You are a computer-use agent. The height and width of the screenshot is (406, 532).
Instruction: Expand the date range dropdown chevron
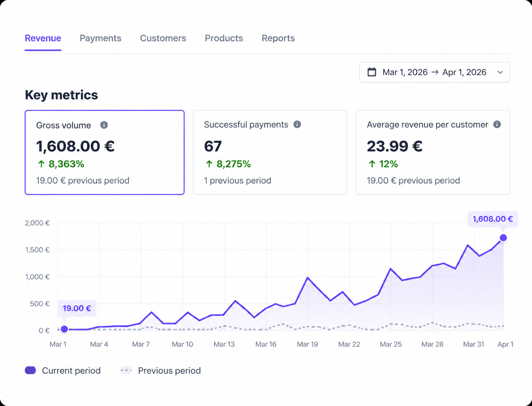click(500, 72)
